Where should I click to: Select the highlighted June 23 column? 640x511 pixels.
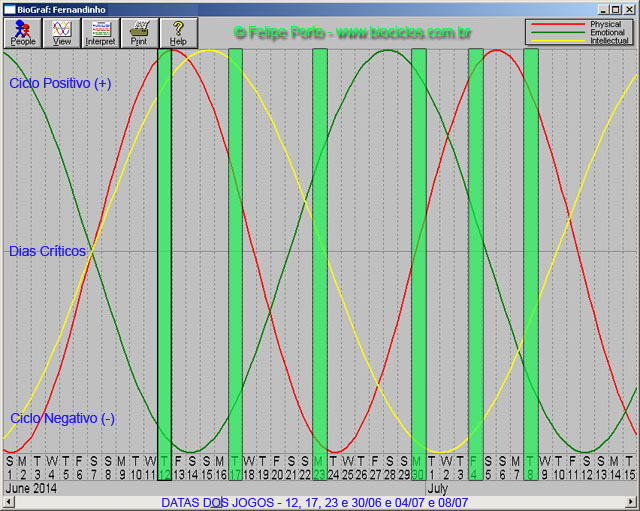click(320, 264)
